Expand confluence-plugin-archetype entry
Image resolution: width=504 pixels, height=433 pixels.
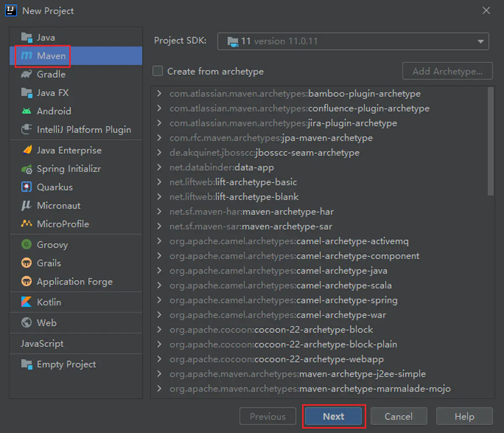click(x=159, y=108)
